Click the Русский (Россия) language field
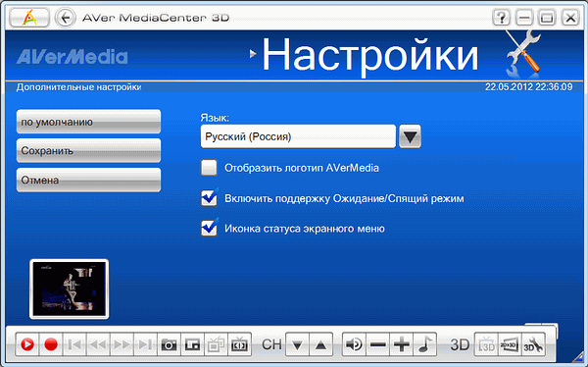The image size is (588, 367). point(298,136)
